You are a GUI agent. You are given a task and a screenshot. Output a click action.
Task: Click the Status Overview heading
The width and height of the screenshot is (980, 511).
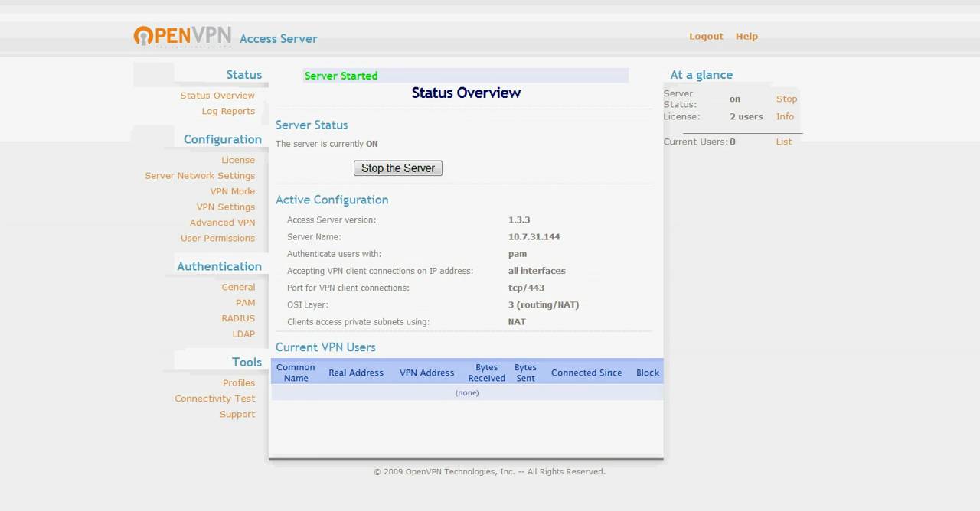point(466,93)
